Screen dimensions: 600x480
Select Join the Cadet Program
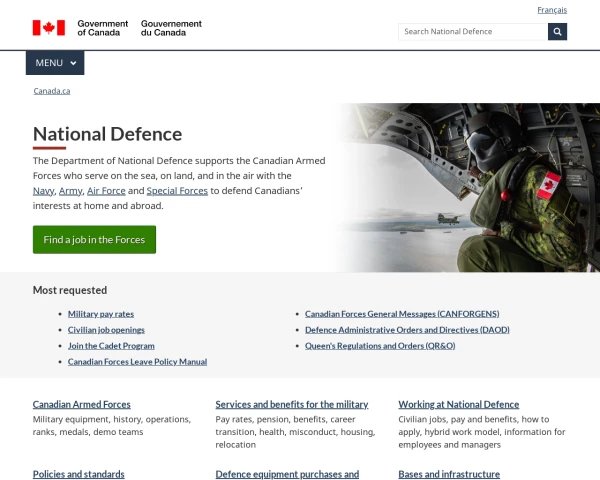click(x=111, y=345)
